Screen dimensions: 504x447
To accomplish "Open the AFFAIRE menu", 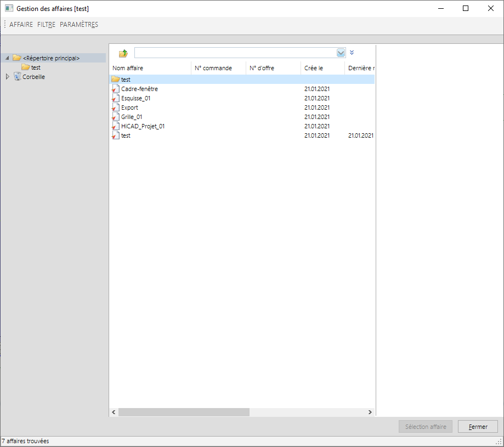I will click(x=21, y=25).
